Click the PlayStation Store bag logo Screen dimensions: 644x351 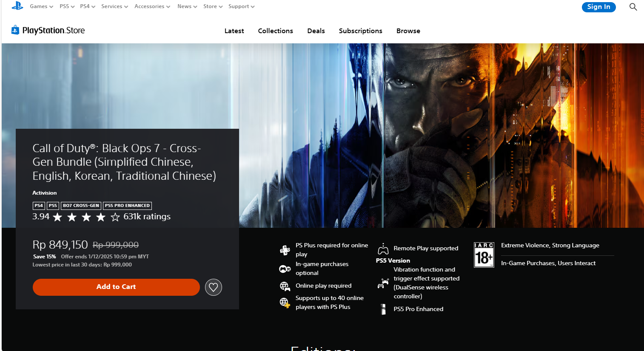coord(15,30)
